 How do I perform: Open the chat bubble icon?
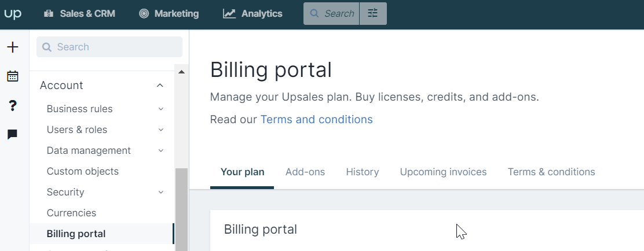[13, 135]
